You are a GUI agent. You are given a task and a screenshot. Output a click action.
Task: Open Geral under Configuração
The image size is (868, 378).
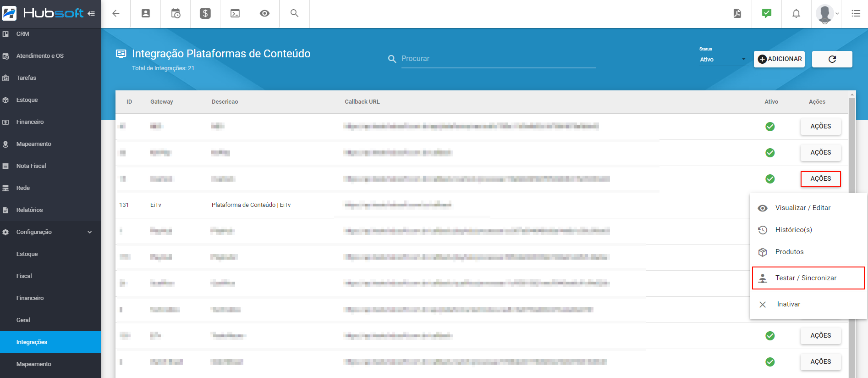(x=50, y=320)
